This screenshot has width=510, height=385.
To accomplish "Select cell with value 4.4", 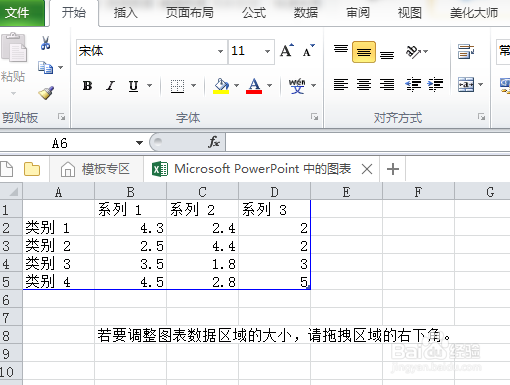I will tap(203, 246).
